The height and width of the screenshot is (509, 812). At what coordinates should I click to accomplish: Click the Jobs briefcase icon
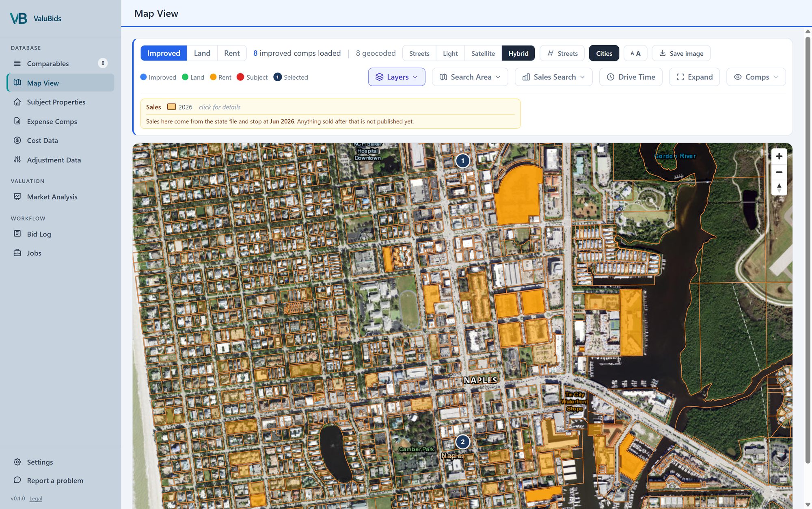17,253
